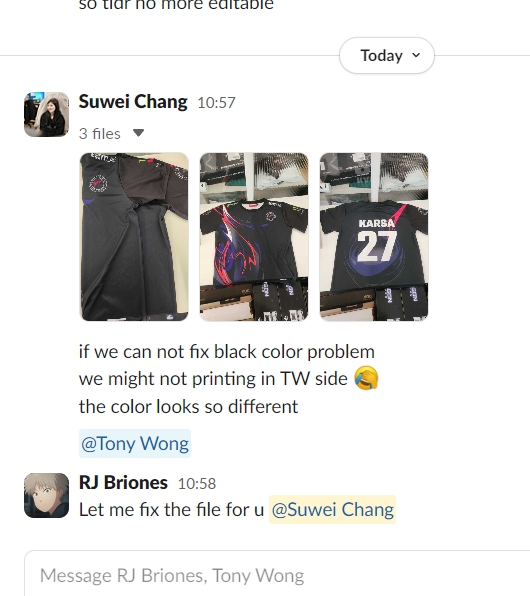Screen dimensions: 530x596
Task: Open Suwei Chang's profile avatar
Action: pyautogui.click(x=46, y=114)
